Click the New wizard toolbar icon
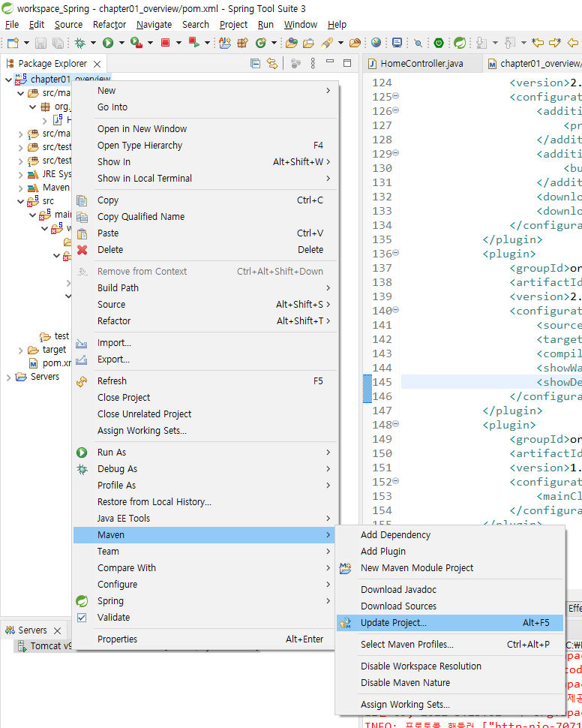 [13, 43]
